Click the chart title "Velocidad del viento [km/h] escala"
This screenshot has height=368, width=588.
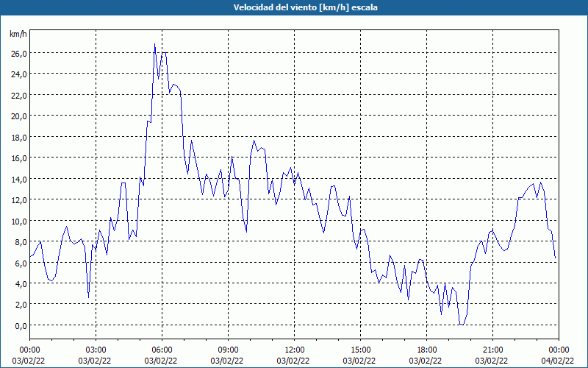tap(305, 7)
